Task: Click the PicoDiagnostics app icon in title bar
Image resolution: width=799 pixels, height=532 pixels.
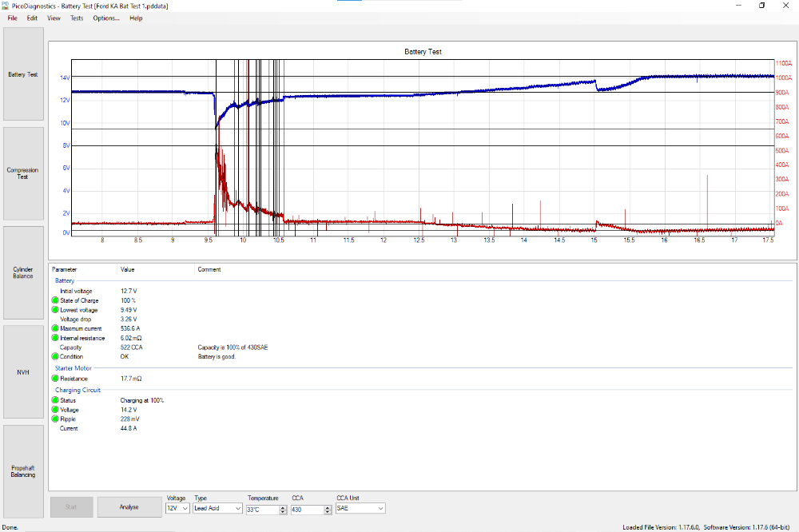Action: tap(6, 5)
